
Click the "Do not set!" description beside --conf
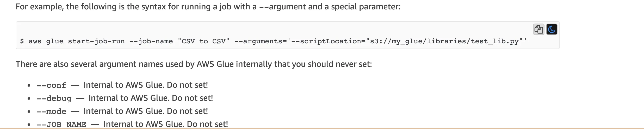pyautogui.click(x=187, y=85)
